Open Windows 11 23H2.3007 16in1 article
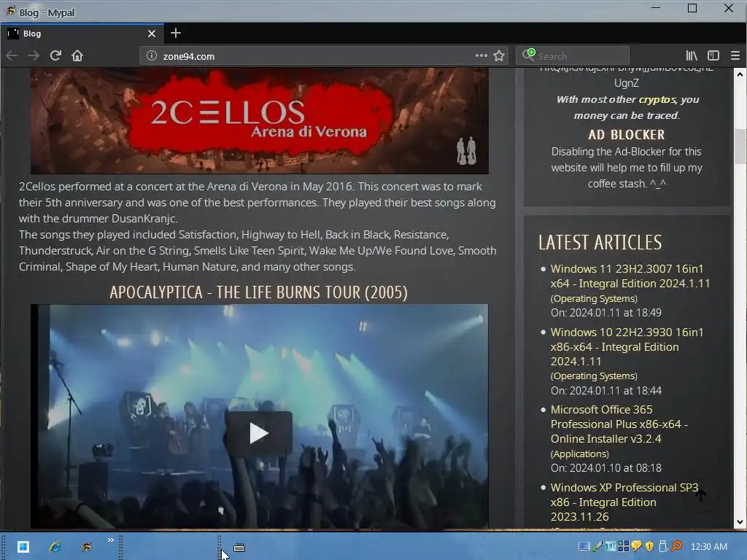Viewport: 747px width, 560px height. [630, 276]
